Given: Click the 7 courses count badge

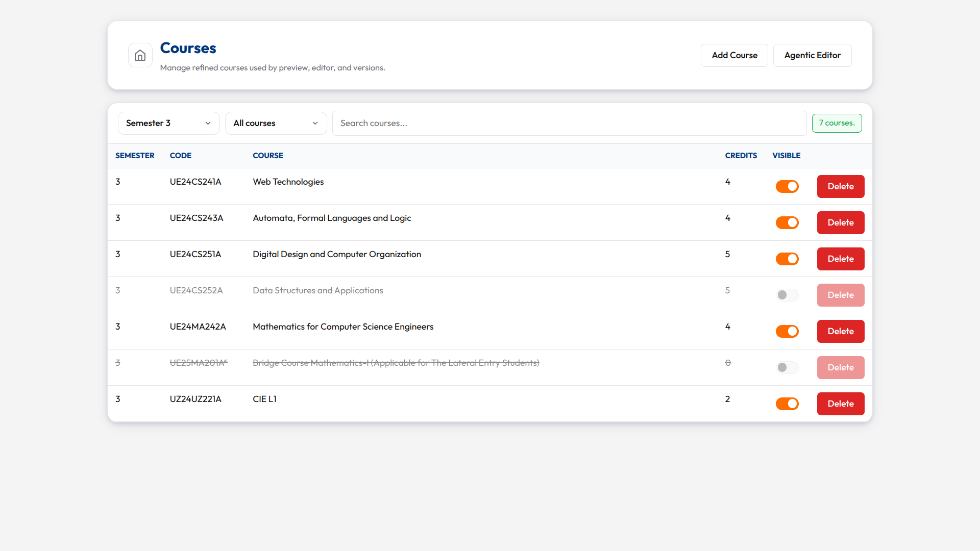Looking at the screenshot, I should pos(837,123).
